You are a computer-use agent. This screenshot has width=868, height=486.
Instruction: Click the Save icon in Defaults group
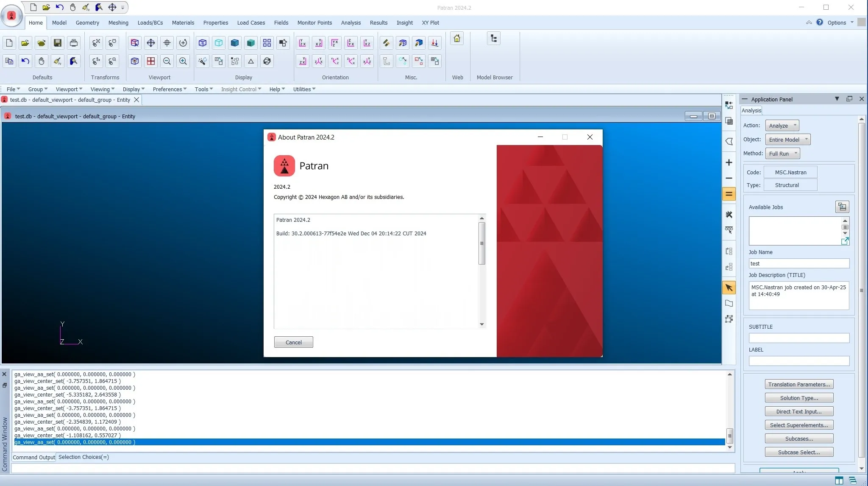(58, 43)
